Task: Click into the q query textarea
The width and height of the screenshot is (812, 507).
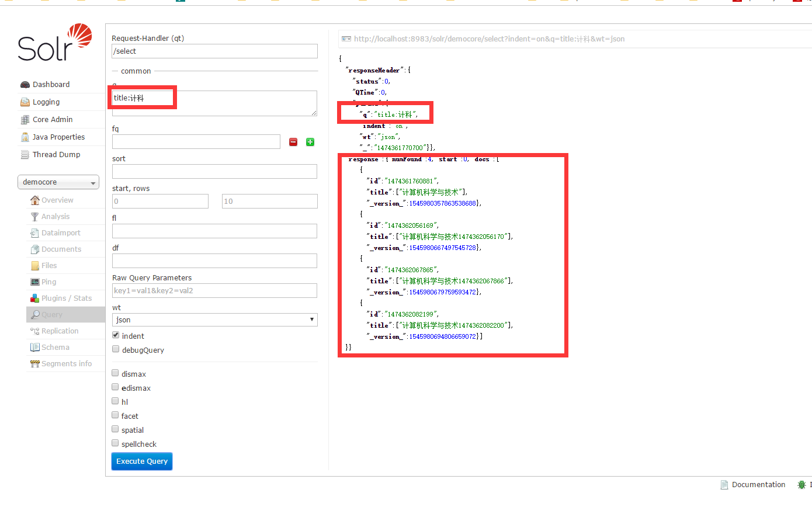Action: 214,103
